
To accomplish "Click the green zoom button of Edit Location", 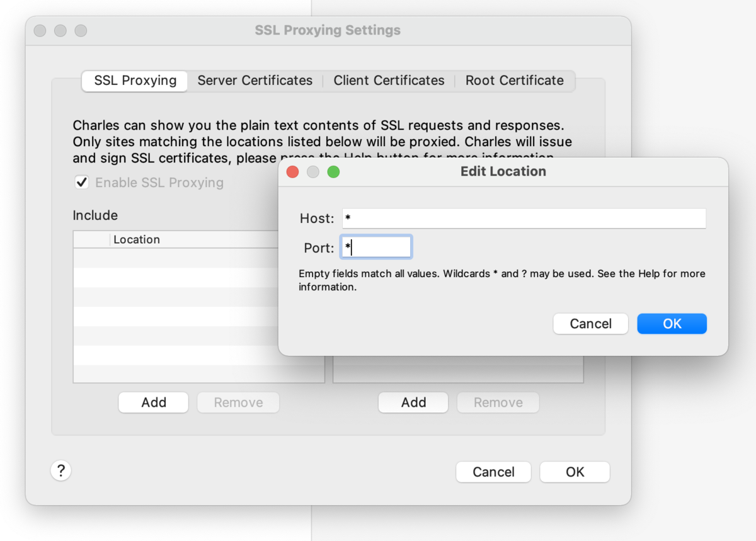I will pyautogui.click(x=333, y=171).
